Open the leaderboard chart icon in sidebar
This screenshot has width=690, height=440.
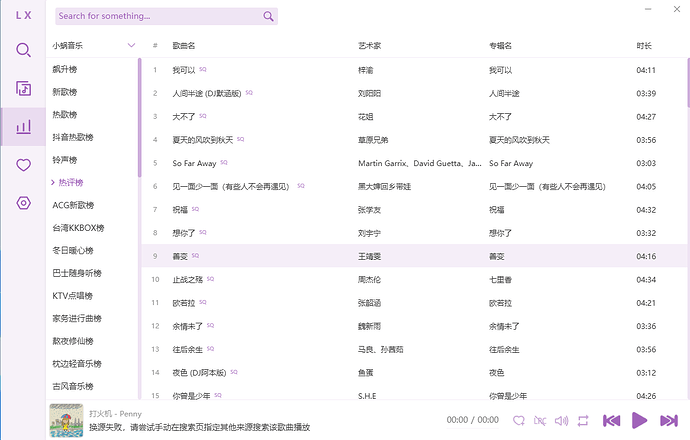point(23,127)
